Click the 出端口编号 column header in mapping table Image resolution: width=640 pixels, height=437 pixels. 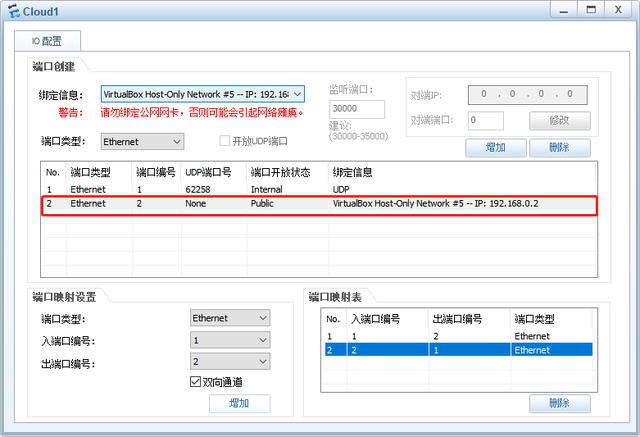pyautogui.click(x=469, y=319)
